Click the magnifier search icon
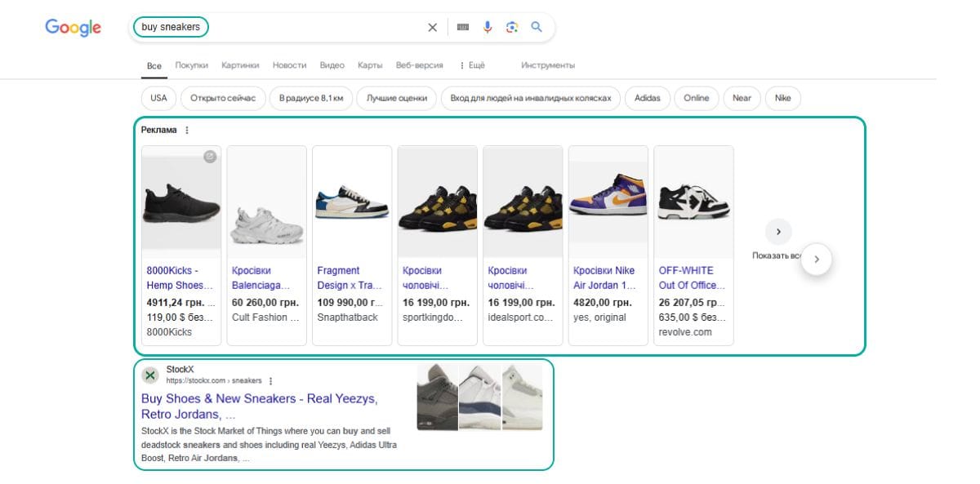980x484 pixels. click(x=537, y=27)
